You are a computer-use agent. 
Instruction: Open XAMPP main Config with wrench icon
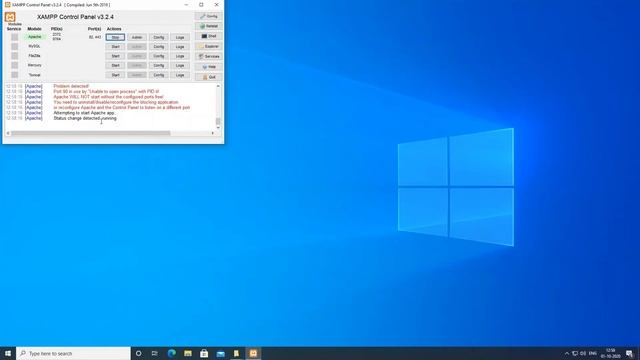click(x=209, y=16)
